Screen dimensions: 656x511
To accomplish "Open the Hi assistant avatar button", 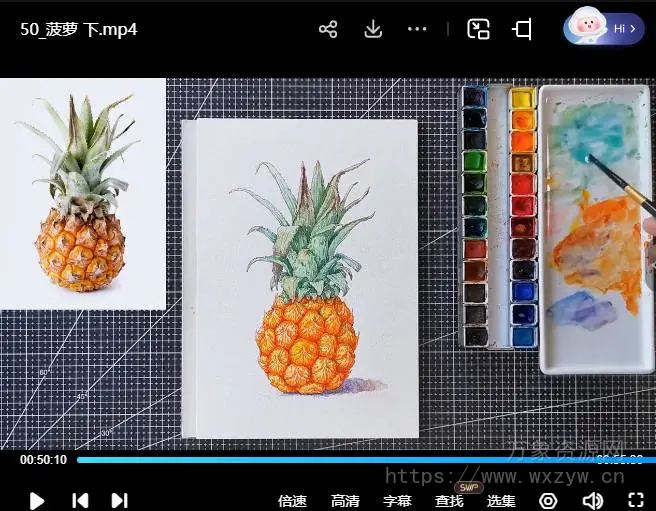I will 603,28.
